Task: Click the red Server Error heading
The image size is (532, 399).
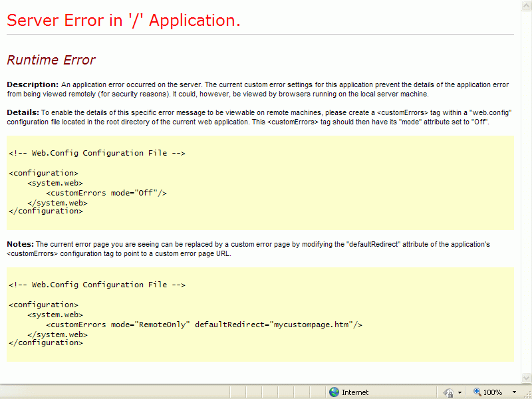Action: coord(124,21)
